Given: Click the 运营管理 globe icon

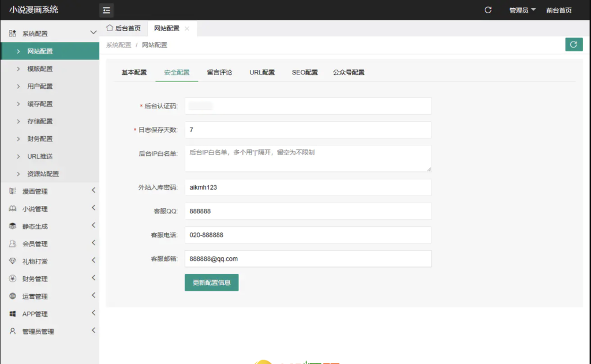Looking at the screenshot, I should [13, 297].
